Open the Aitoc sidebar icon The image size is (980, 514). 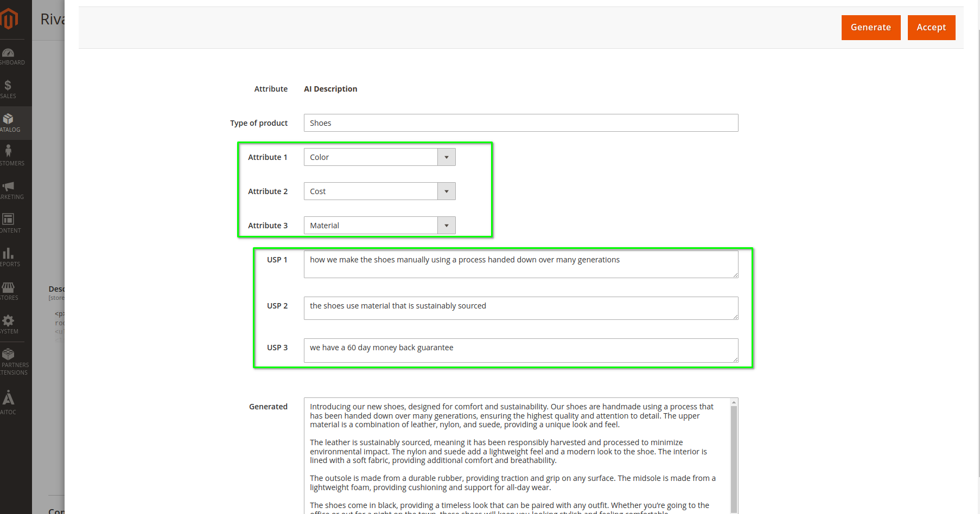click(8, 397)
